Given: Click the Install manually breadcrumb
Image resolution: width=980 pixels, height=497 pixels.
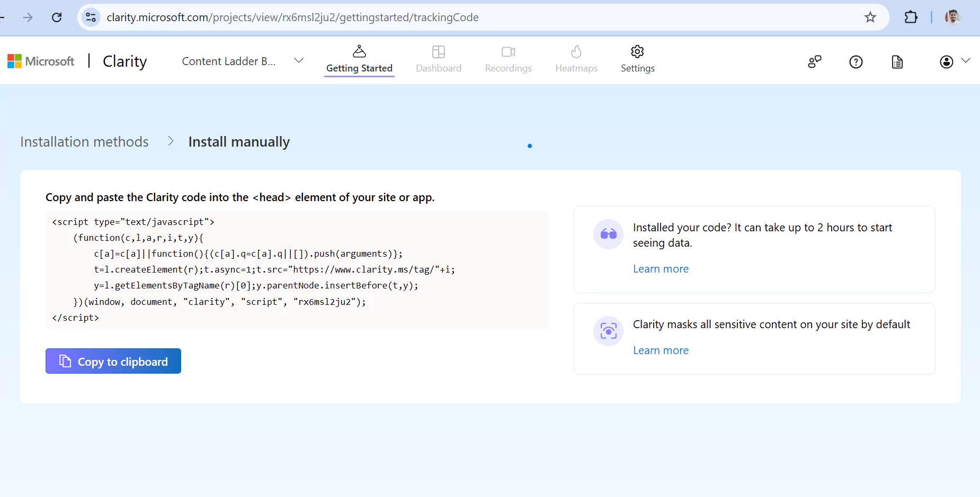Looking at the screenshot, I should 239,142.
